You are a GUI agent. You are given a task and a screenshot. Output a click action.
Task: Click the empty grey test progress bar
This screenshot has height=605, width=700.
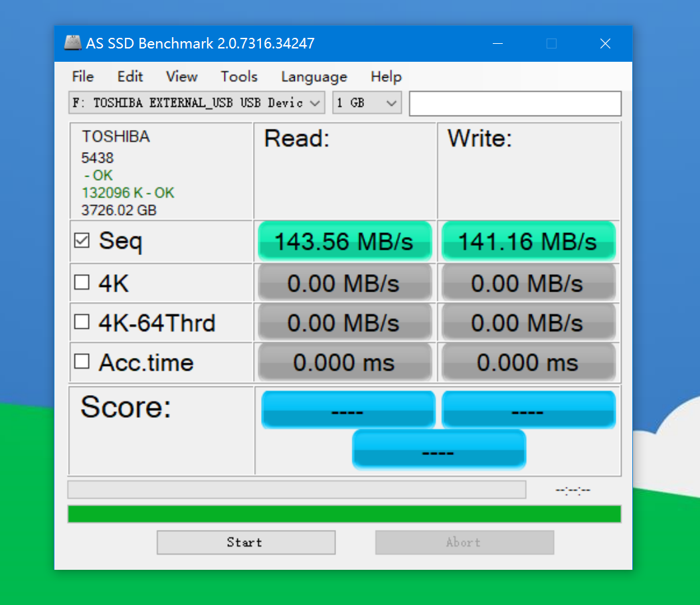(297, 489)
